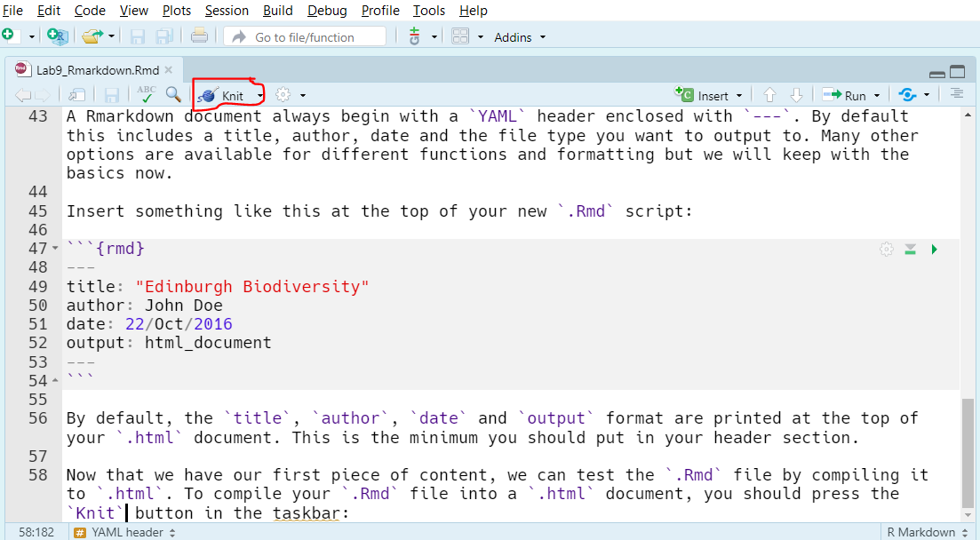Viewport: 980px width, 540px height.
Task: Click the print document icon
Action: click(199, 36)
